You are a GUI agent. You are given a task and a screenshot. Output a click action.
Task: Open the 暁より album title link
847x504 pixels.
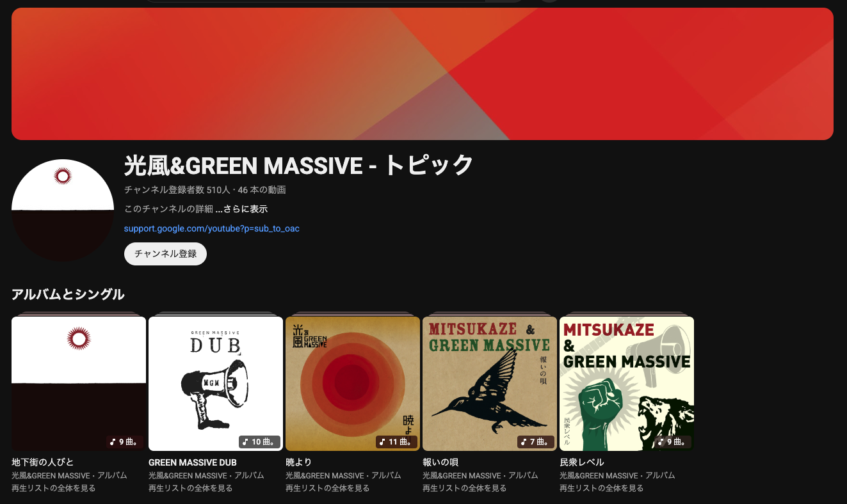tap(299, 462)
